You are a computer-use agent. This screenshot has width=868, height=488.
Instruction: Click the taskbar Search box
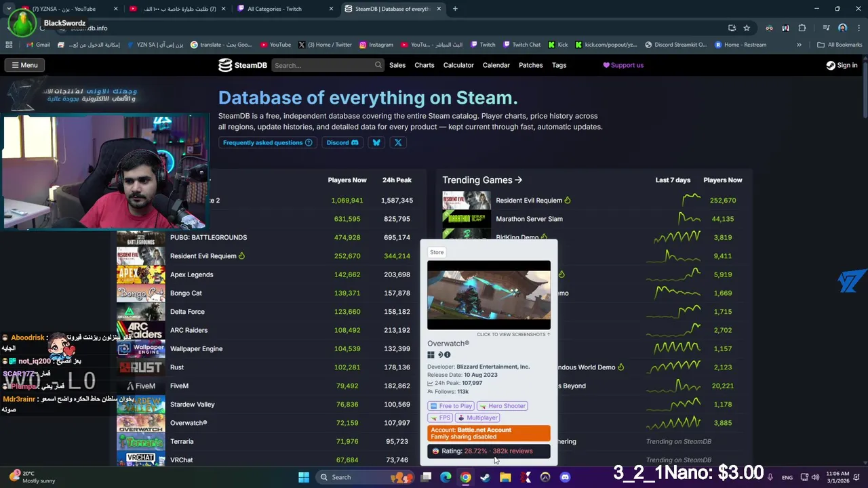(x=365, y=477)
